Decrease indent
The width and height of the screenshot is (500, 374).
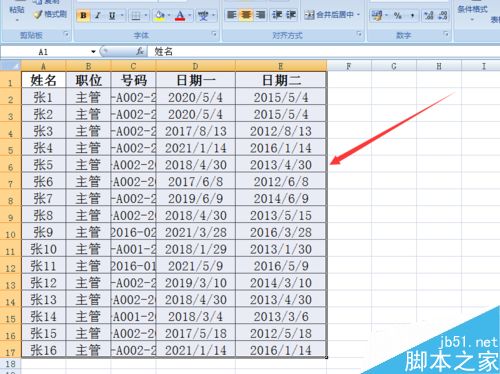[x=277, y=15]
